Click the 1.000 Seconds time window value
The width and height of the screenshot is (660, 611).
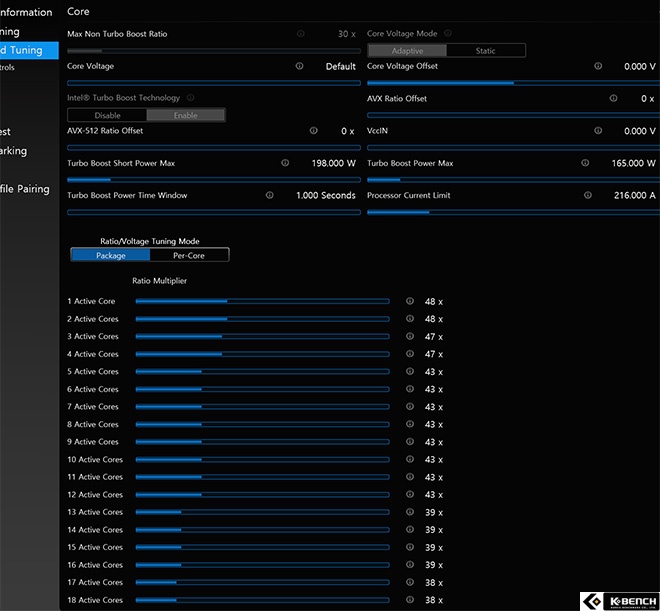(326, 195)
